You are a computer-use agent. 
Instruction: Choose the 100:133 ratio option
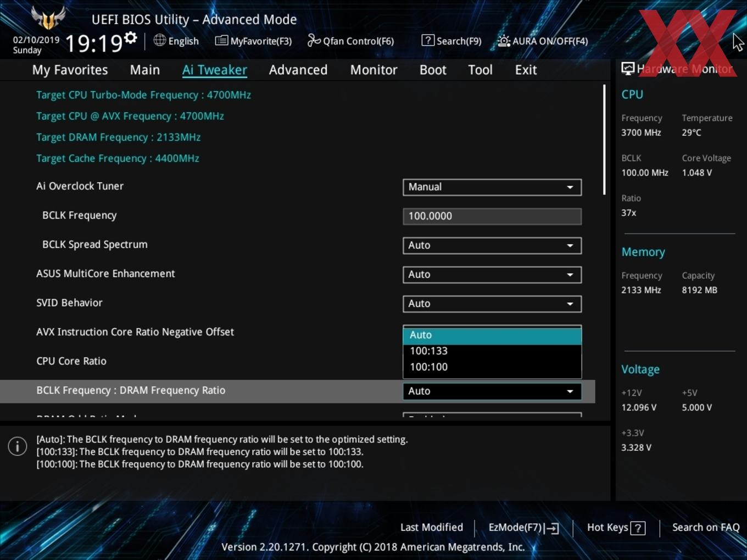point(492,351)
